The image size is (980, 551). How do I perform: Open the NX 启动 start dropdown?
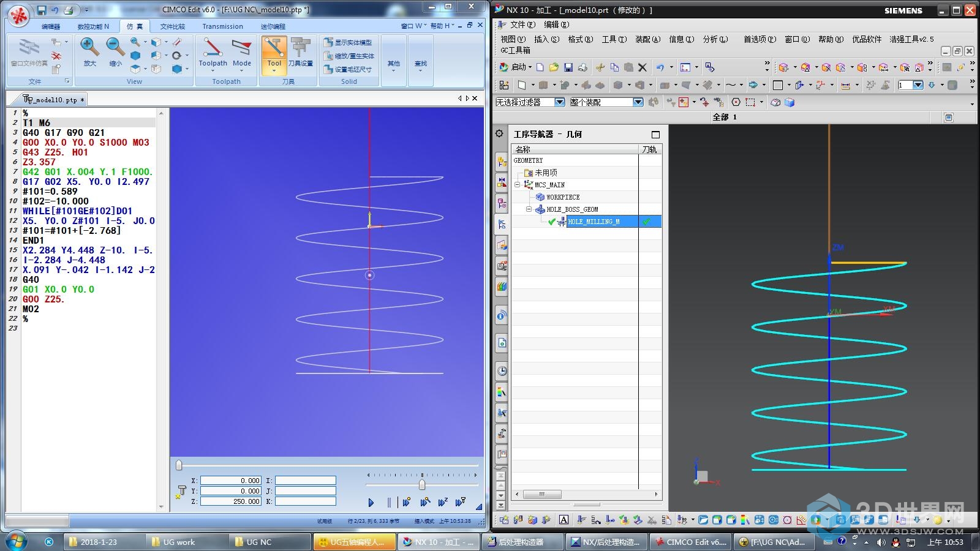tap(516, 67)
